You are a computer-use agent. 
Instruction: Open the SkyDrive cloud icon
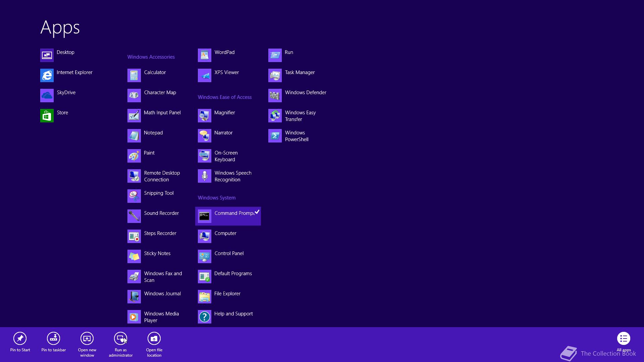coord(47,96)
